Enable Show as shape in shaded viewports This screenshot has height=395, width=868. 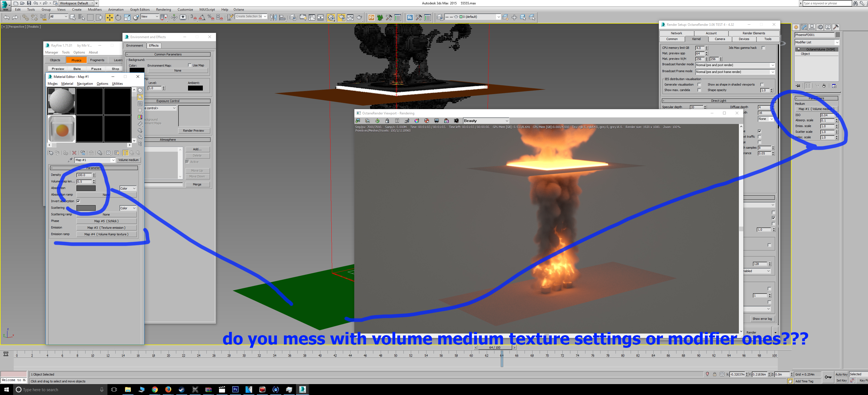762,85
